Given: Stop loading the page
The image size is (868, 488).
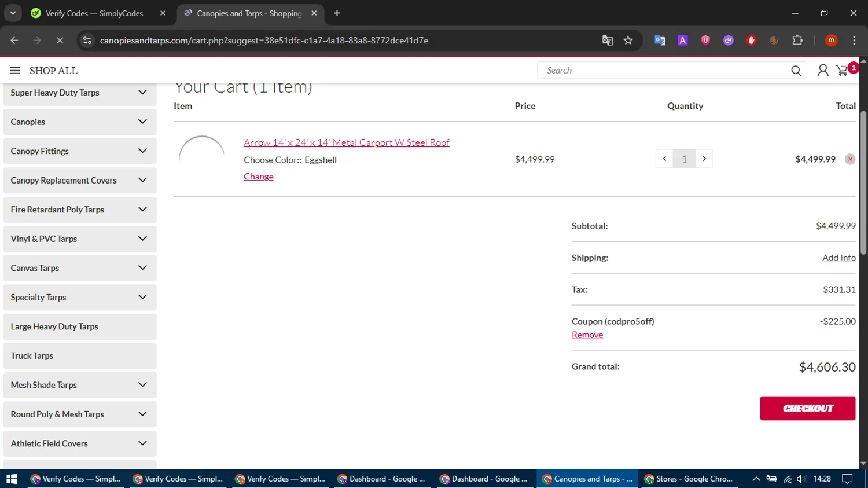Looking at the screenshot, I should (60, 41).
